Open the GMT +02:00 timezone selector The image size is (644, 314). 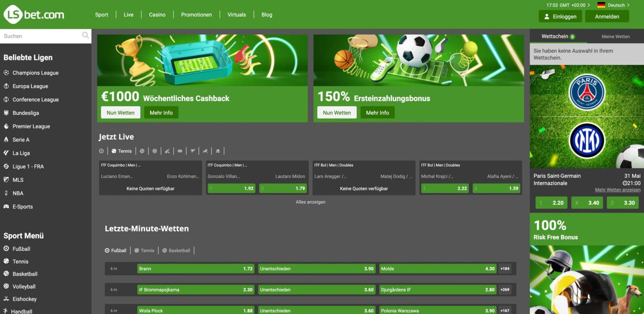[568, 5]
